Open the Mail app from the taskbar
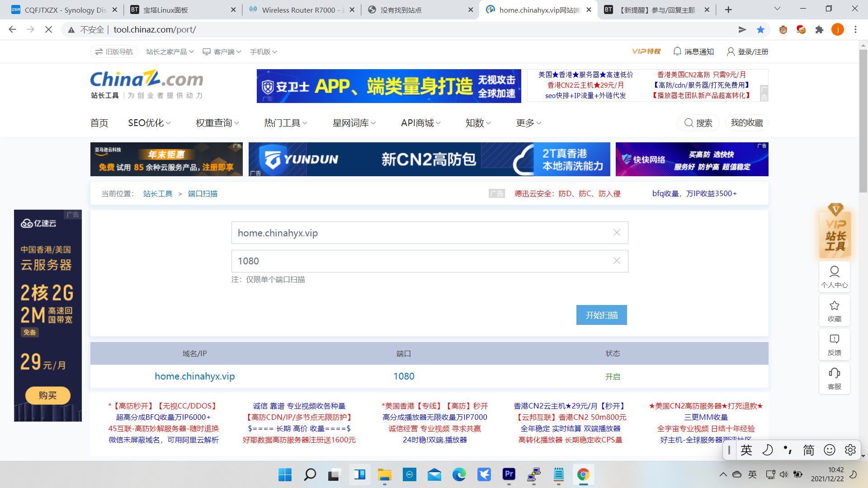 click(434, 474)
